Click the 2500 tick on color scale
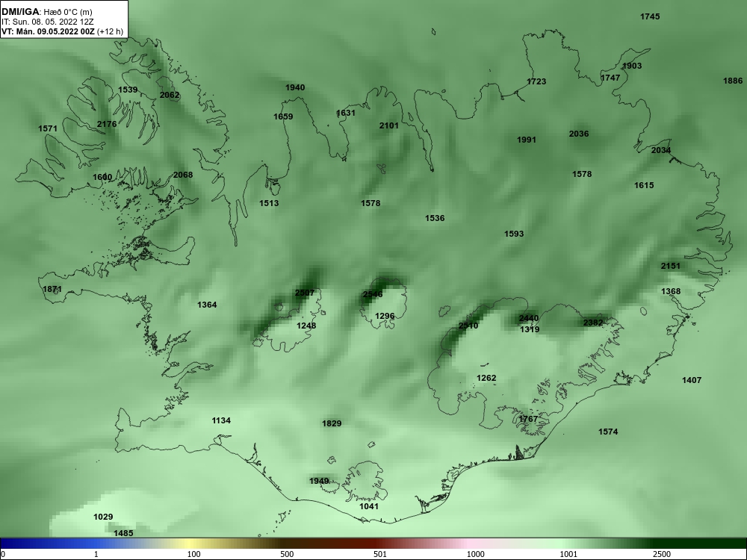Screen dimensions: 747x560 point(662,554)
